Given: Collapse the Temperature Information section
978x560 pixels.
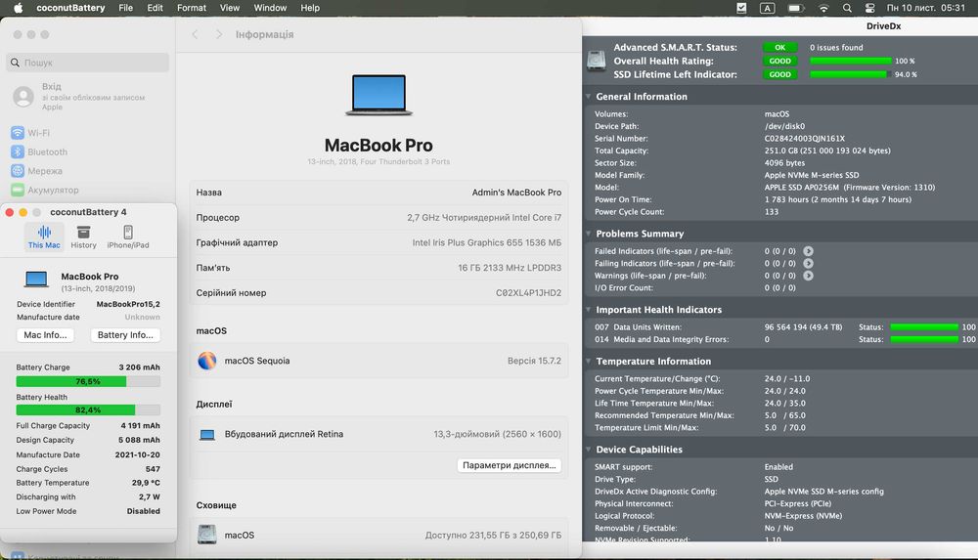Looking at the screenshot, I should coord(588,361).
